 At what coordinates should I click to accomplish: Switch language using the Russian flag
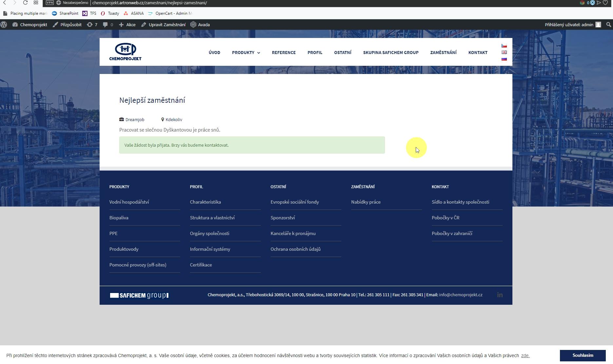[504, 59]
